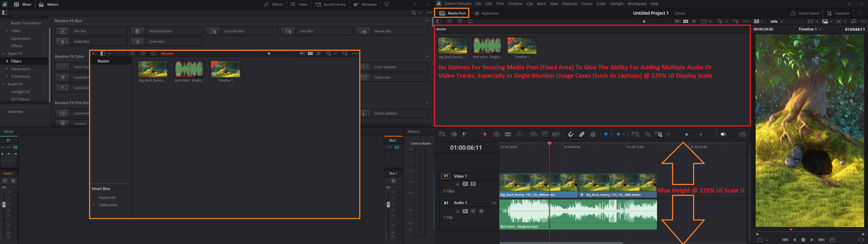The height and width of the screenshot is (244, 868).
Task: Open the Inspector panel
Action: [839, 13]
